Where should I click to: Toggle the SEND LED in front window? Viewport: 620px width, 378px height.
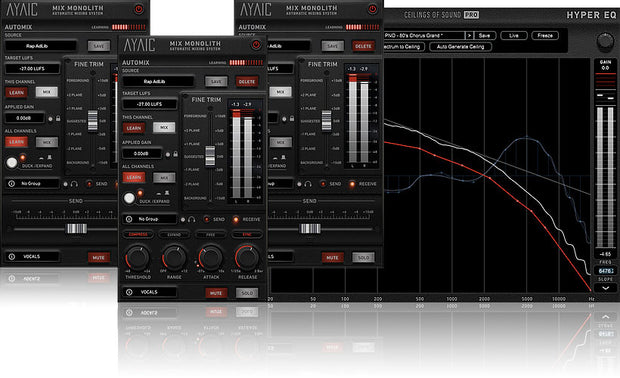[x=206, y=219]
